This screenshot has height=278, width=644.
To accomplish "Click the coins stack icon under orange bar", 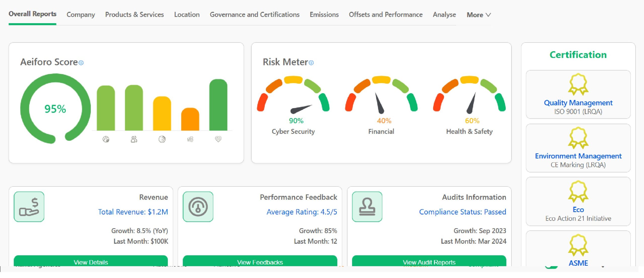I will pos(190,139).
